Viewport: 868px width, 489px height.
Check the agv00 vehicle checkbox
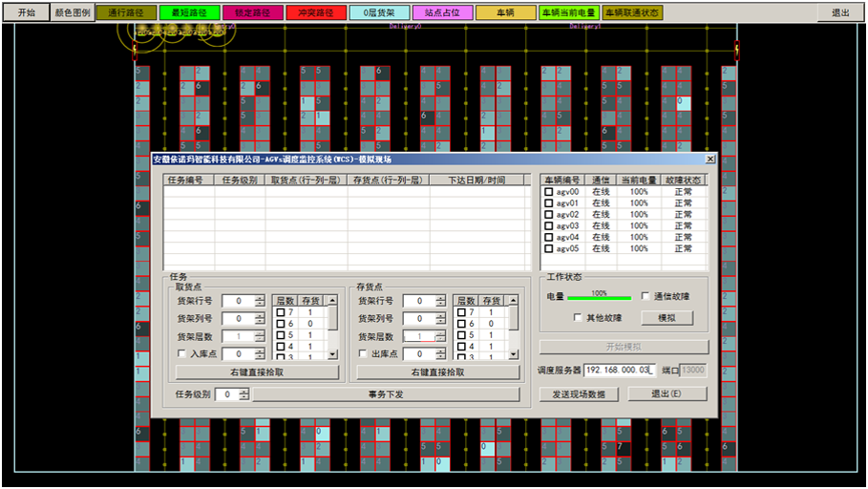(x=548, y=192)
